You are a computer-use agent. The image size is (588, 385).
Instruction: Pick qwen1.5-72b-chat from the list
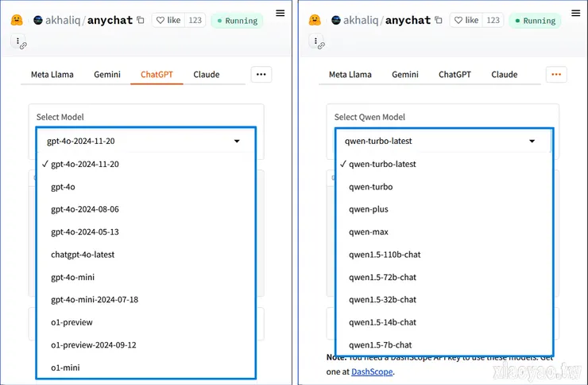[444, 278]
